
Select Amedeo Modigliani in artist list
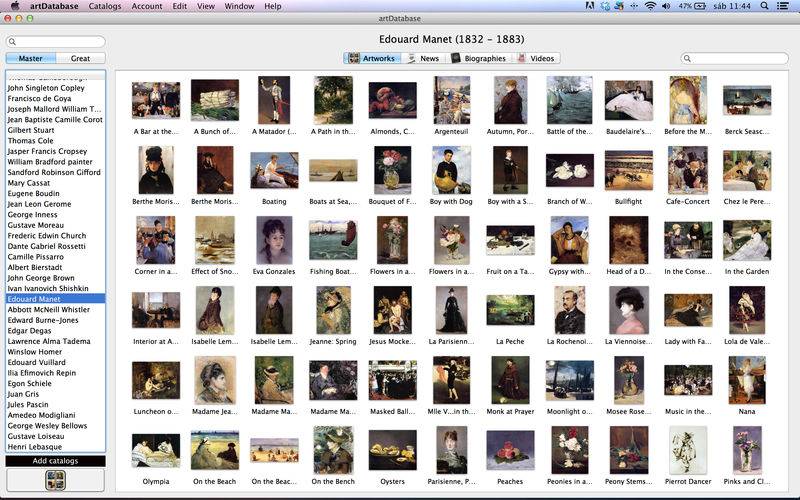click(55, 415)
